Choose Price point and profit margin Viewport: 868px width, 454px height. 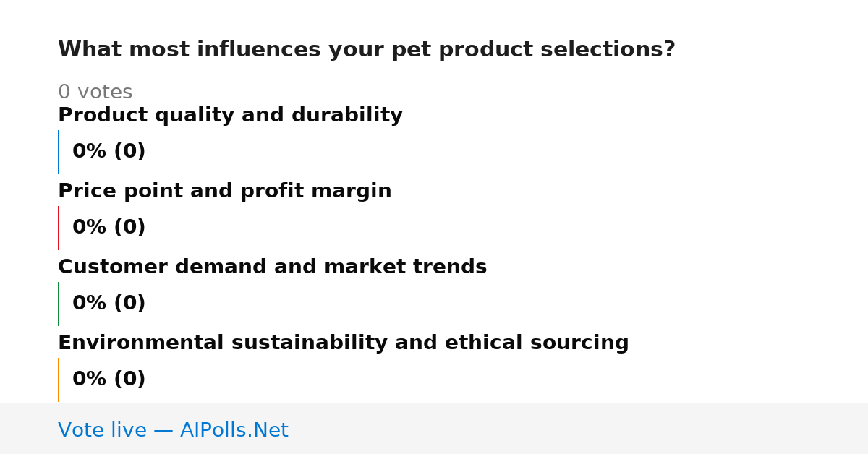[x=224, y=192]
